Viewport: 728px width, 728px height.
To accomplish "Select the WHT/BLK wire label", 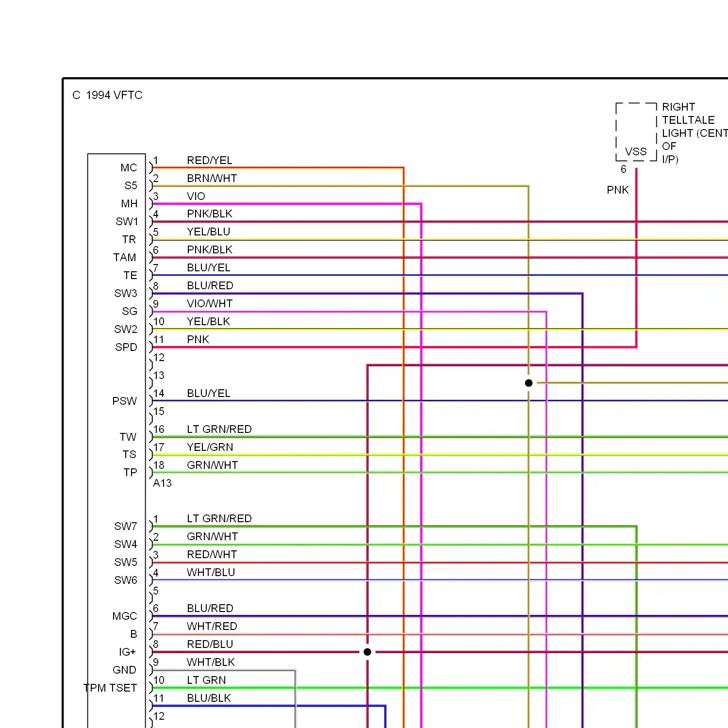I will 211,662.
